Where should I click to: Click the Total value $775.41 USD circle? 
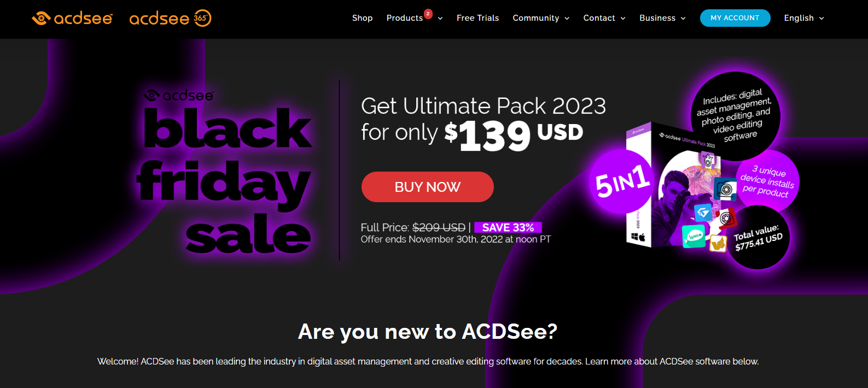pos(758,237)
